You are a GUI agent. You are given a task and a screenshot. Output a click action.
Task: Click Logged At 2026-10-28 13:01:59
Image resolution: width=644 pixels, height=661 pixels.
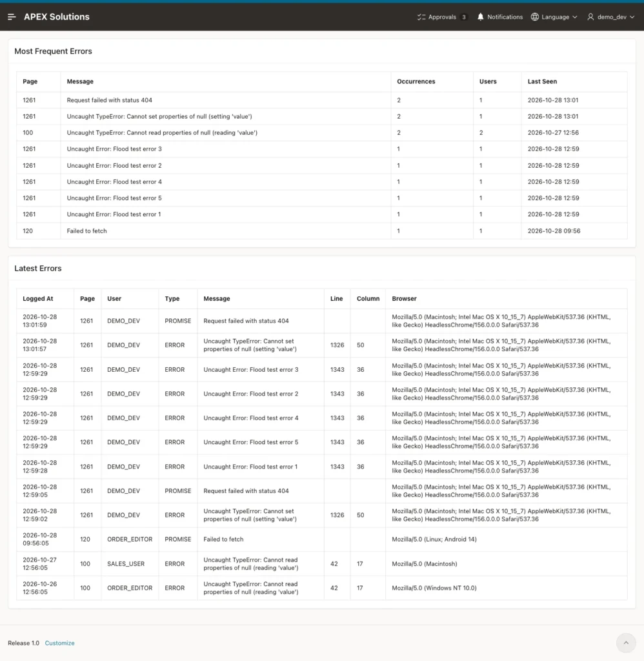coord(39,321)
